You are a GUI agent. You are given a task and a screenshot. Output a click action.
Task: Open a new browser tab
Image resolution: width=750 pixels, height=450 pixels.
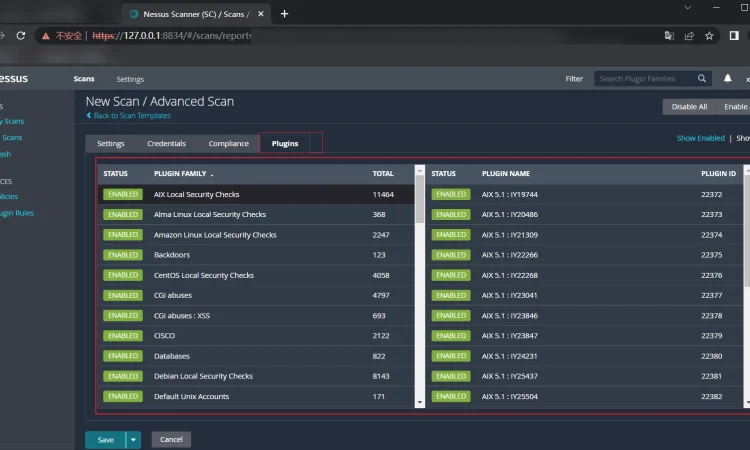(285, 14)
